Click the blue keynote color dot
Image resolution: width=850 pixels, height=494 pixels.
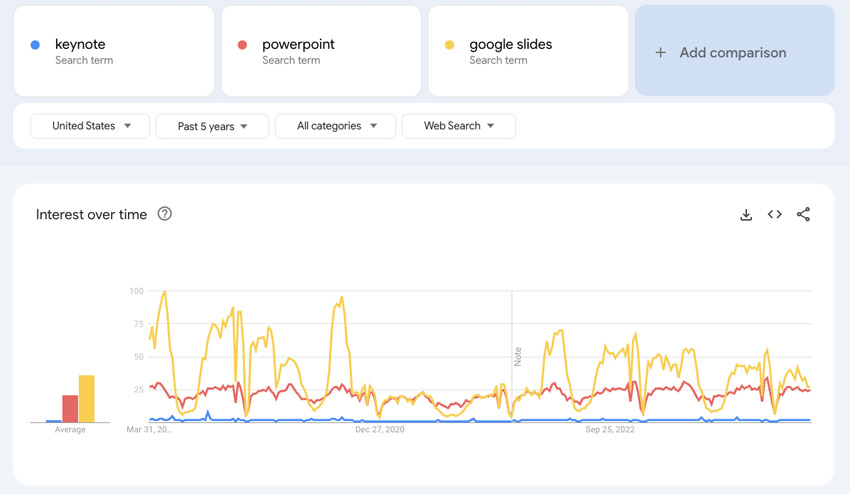point(35,45)
